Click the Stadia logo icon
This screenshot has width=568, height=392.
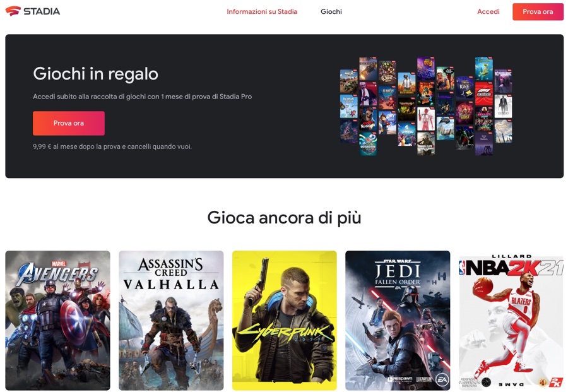[x=13, y=11]
